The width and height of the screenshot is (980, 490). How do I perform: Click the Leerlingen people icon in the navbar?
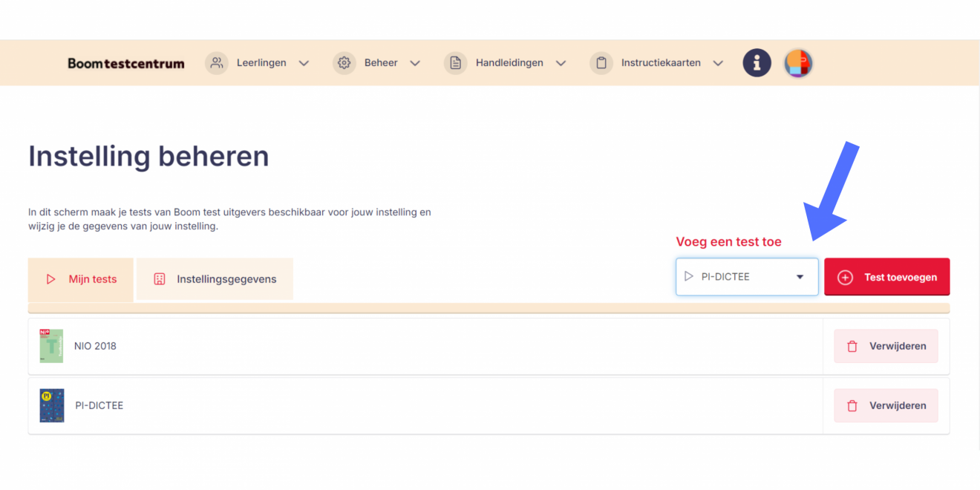coord(216,62)
